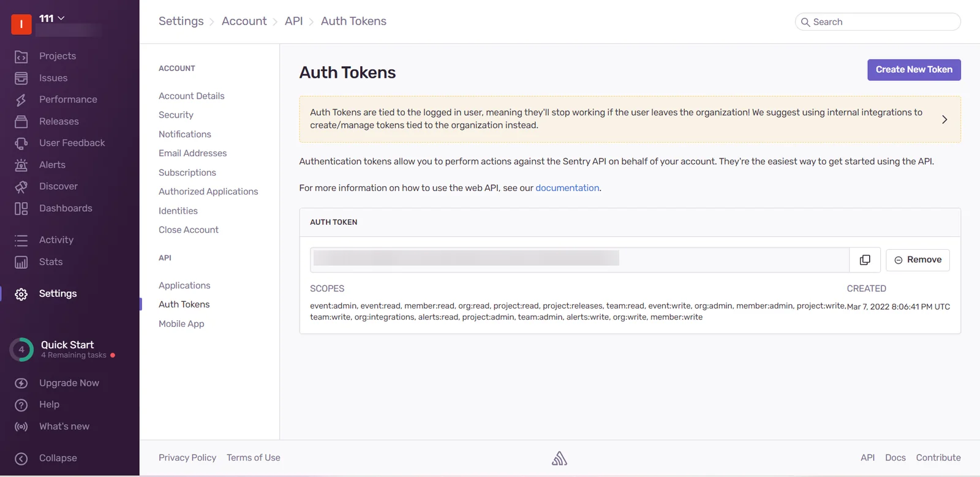Open Identities settings page

178,211
